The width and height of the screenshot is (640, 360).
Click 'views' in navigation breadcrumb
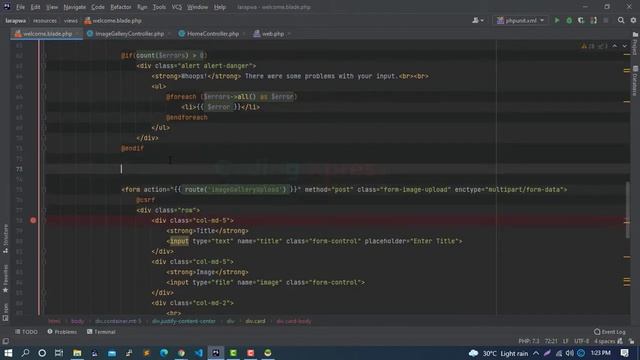(x=71, y=20)
